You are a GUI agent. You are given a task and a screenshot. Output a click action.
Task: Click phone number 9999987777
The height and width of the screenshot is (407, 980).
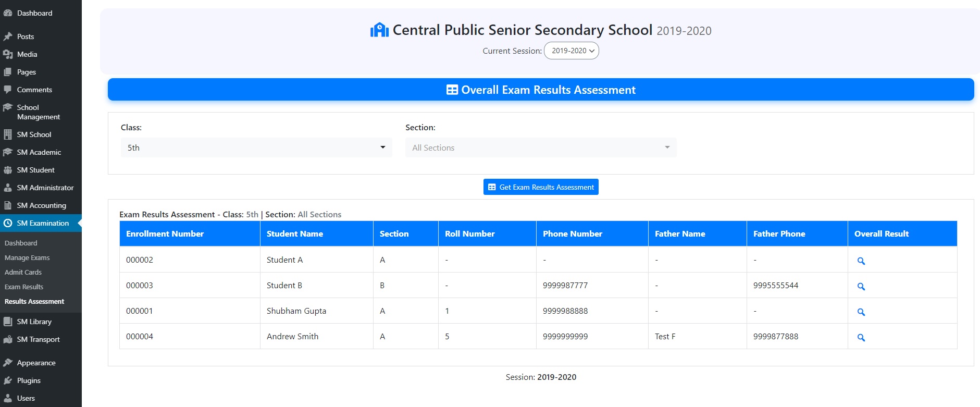565,285
